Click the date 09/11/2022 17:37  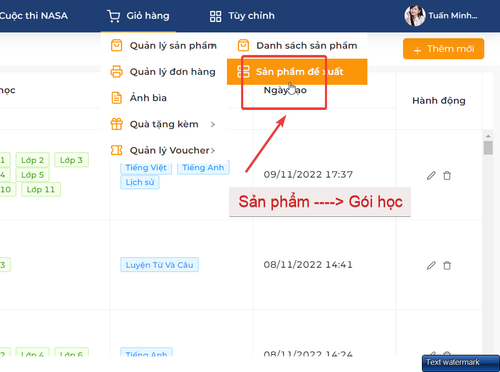(x=308, y=175)
